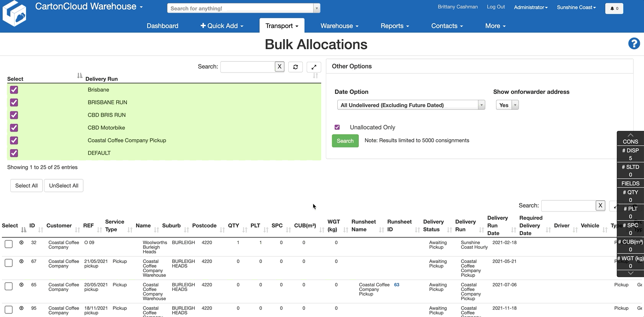Refresh the delivery run list
Viewport: 644px width, 317px height.
point(295,67)
